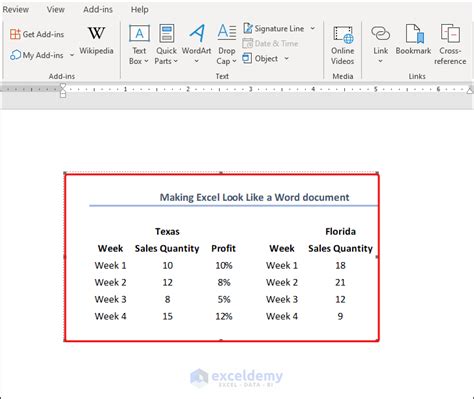Switch to the View tab
The width and height of the screenshot is (474, 399).
[55, 10]
